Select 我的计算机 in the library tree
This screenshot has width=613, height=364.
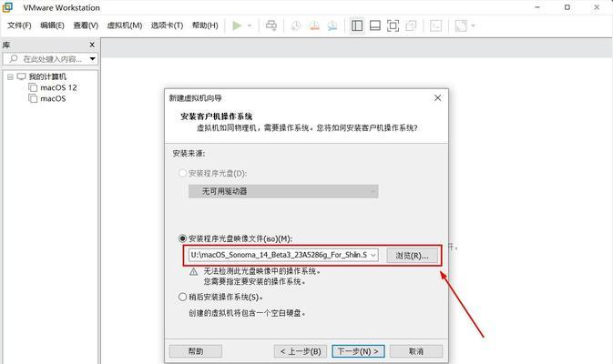click(x=47, y=76)
